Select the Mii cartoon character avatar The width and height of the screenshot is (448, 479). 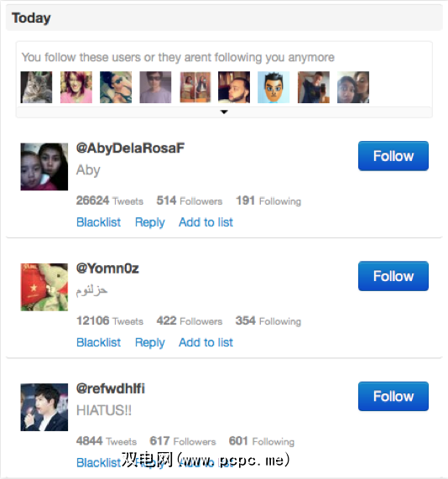coord(273,87)
